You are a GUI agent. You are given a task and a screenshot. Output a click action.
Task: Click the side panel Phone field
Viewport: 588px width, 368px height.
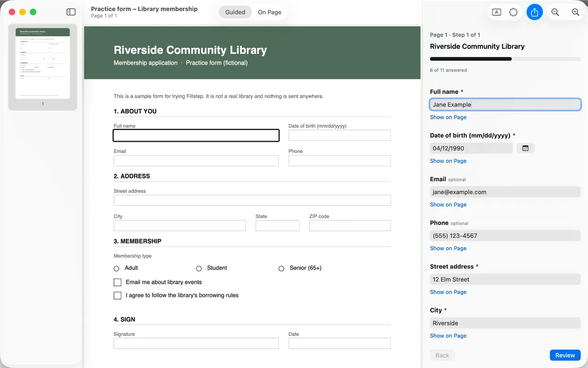(x=505, y=236)
